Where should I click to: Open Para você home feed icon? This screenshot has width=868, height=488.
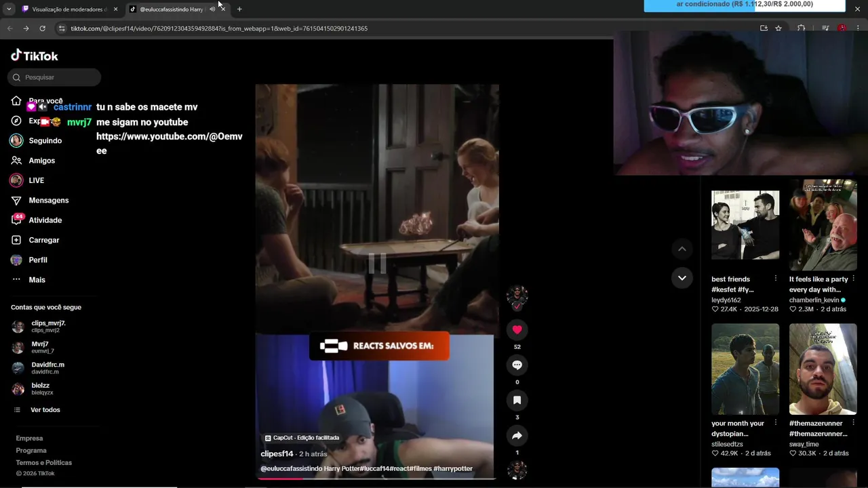pyautogui.click(x=16, y=101)
